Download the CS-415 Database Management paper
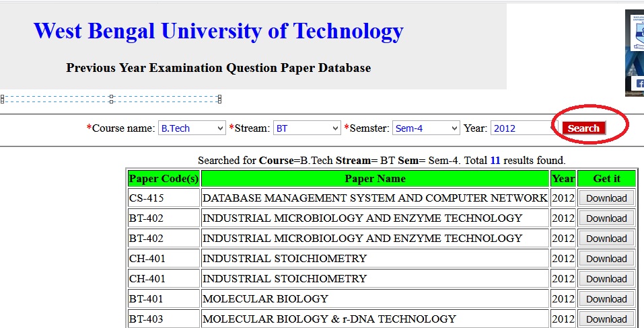The width and height of the screenshot is (644, 328). (x=606, y=198)
